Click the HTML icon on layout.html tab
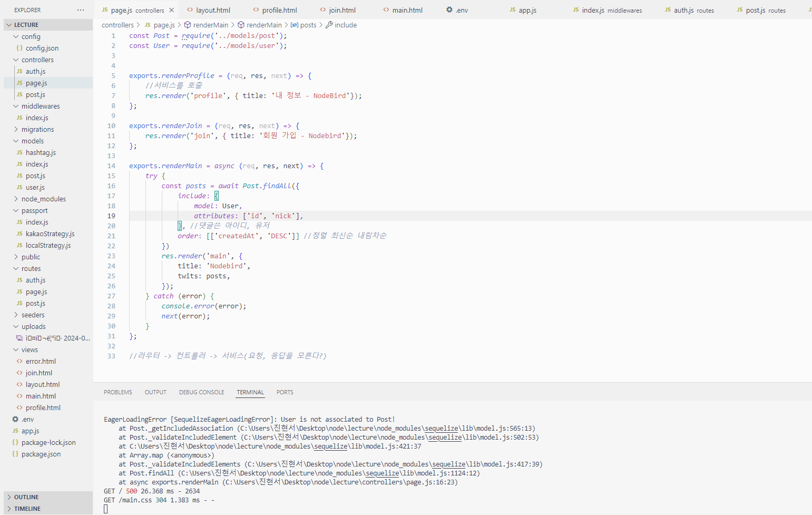The image size is (812, 515). 190,9
